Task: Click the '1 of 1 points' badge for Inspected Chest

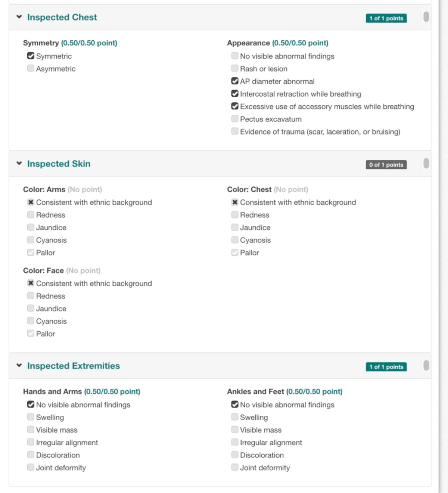Action: point(386,18)
